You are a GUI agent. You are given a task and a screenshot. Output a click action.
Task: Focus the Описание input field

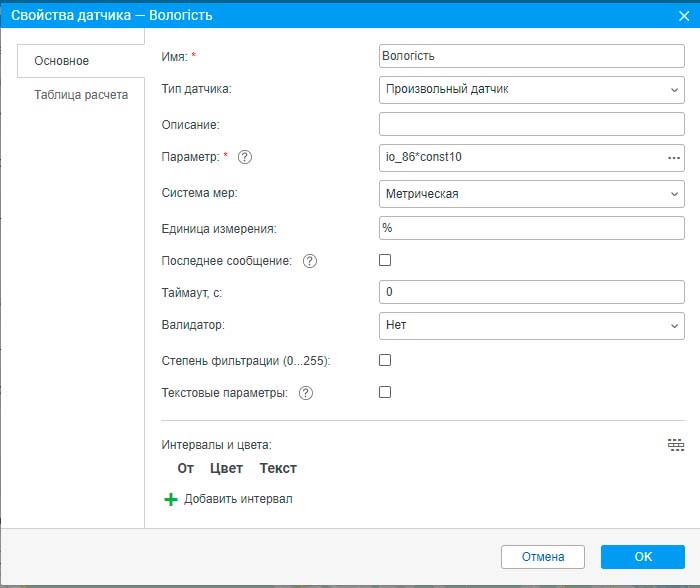tap(531, 124)
